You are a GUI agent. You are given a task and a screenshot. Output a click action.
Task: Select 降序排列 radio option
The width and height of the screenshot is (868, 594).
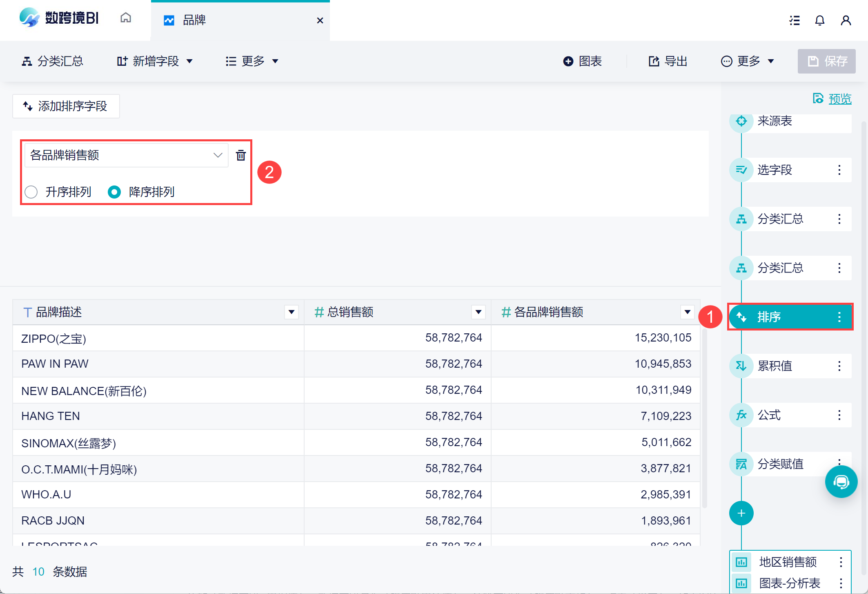point(114,192)
